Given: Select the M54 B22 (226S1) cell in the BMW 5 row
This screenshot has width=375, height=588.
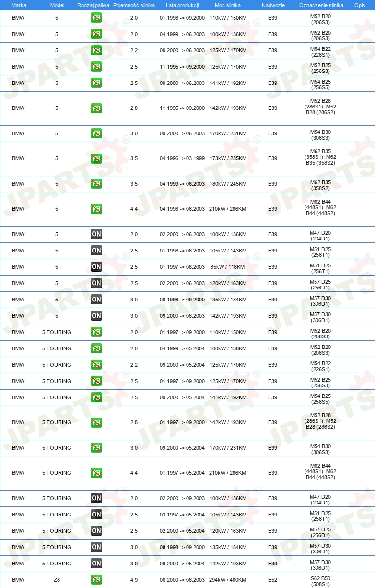Looking at the screenshot, I should click(x=320, y=50).
